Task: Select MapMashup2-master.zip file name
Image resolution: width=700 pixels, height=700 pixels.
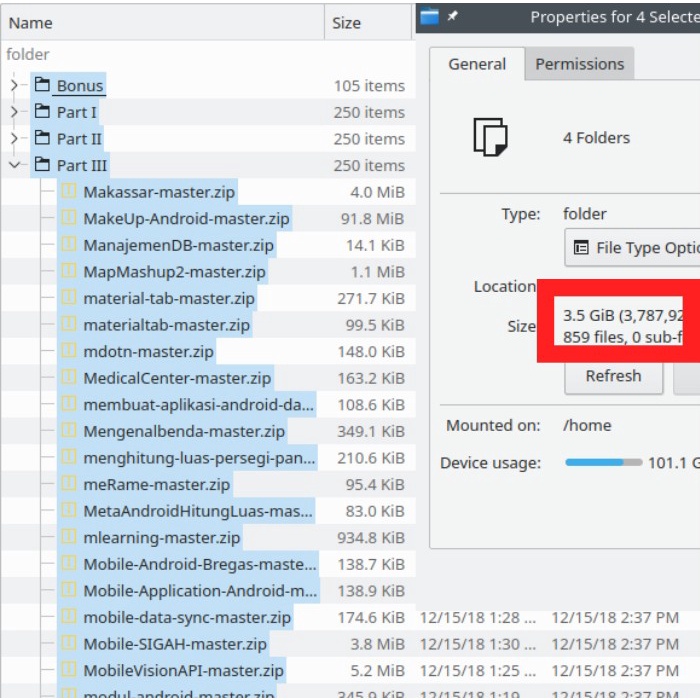Action: click(x=175, y=272)
